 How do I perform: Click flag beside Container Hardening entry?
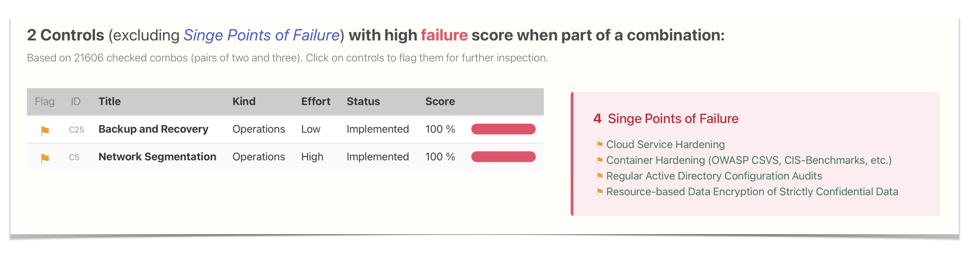coord(600,160)
